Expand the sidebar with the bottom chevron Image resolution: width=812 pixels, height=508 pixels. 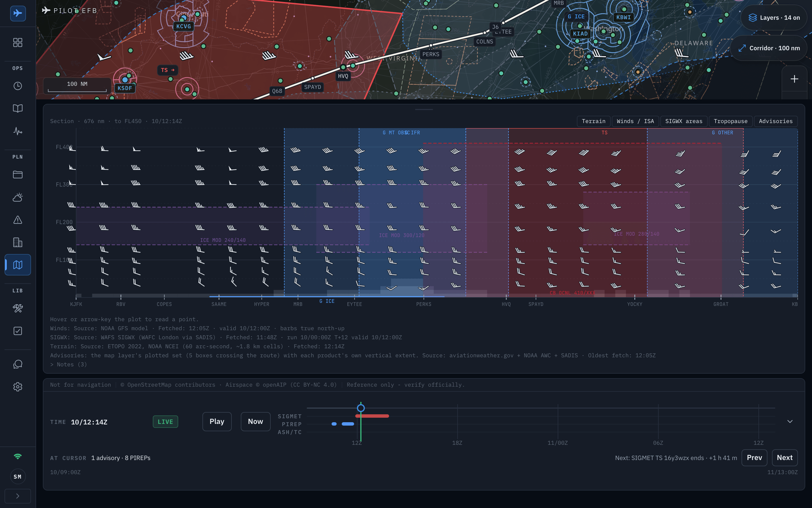(18, 496)
